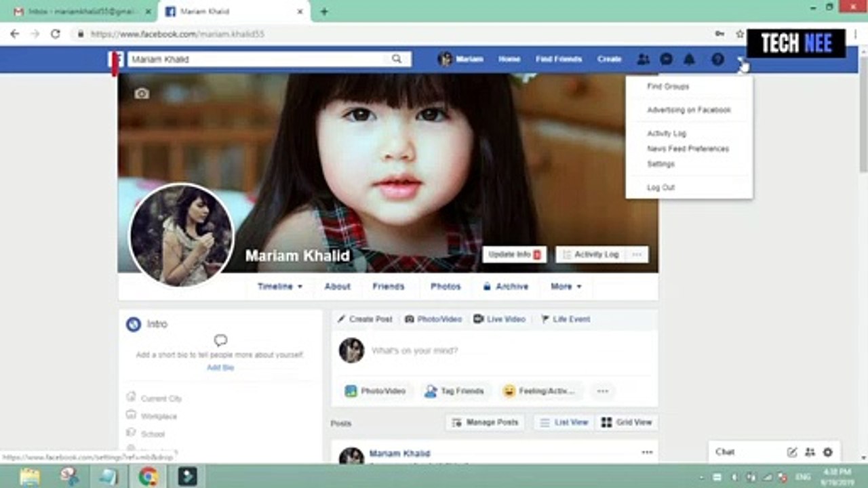Image resolution: width=868 pixels, height=488 pixels.
Task: Click the more options dots beside Feeling/Activity
Action: point(602,391)
